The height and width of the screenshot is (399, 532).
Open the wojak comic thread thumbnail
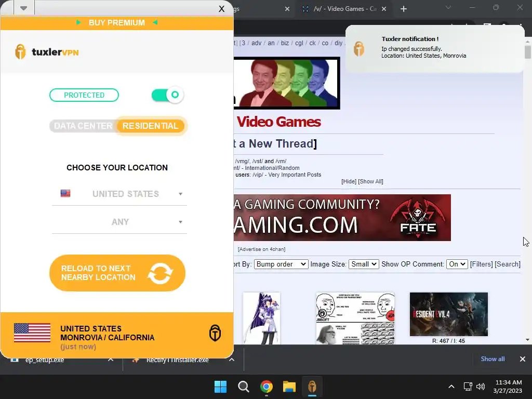point(355,318)
